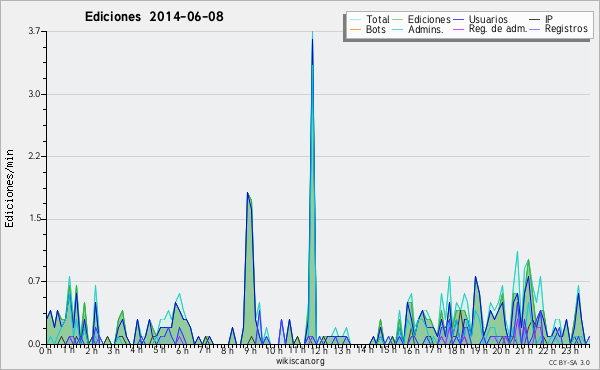Click the 'Admins.' legend label
The width and height of the screenshot is (600, 370).
click(x=426, y=29)
